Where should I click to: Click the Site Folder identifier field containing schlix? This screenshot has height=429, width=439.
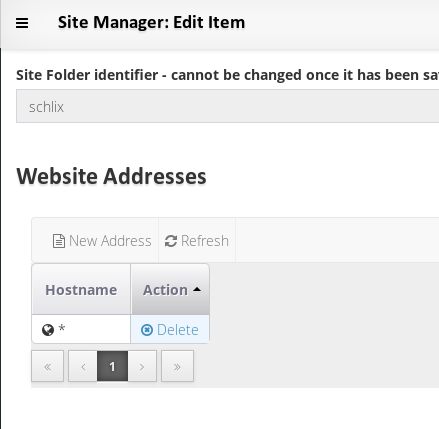(x=228, y=106)
